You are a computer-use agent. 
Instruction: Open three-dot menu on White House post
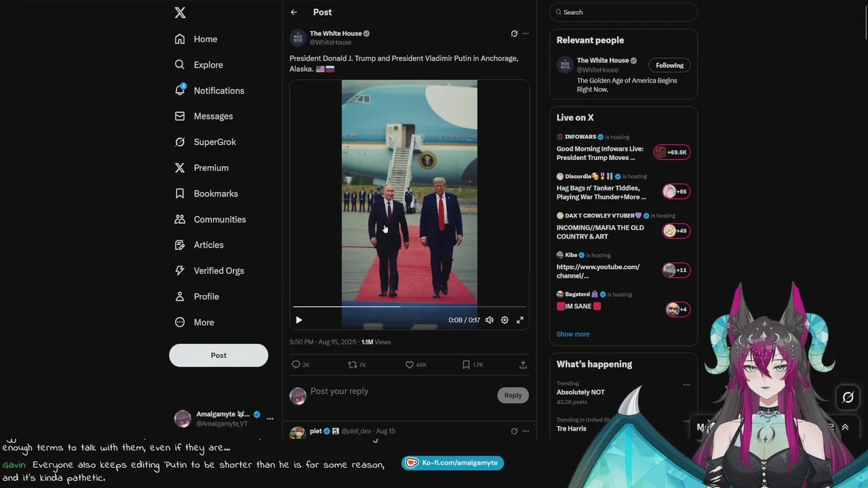[x=526, y=33]
